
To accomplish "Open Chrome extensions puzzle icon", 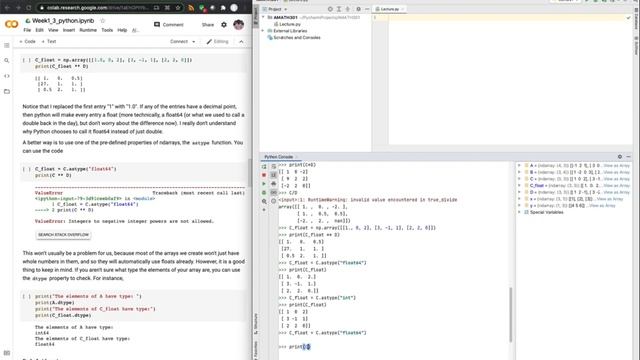I will (x=223, y=8).
